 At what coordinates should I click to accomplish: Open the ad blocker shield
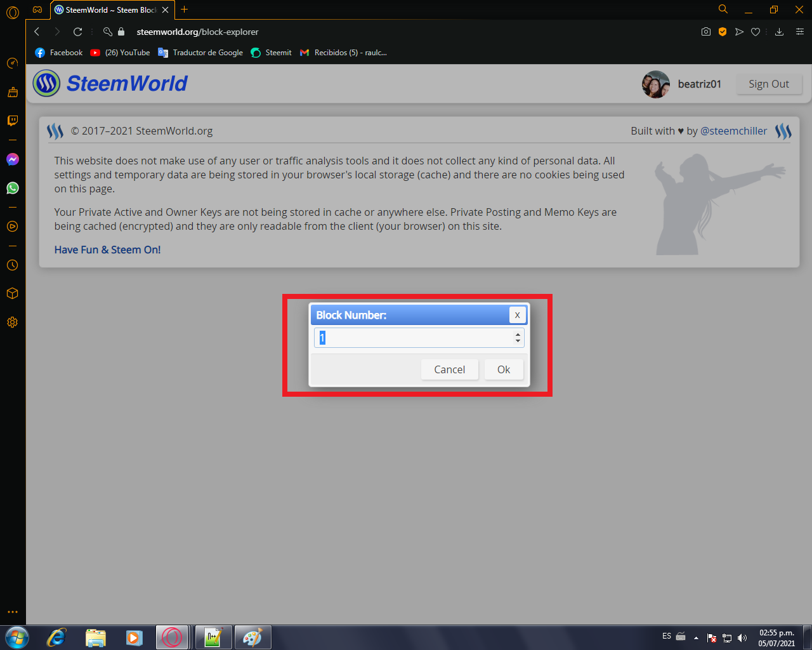tap(723, 32)
